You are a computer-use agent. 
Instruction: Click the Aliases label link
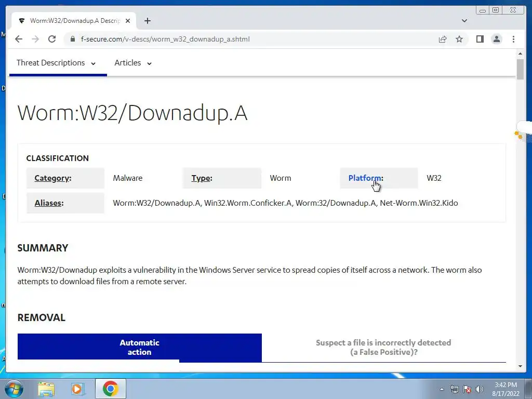pyautogui.click(x=49, y=203)
